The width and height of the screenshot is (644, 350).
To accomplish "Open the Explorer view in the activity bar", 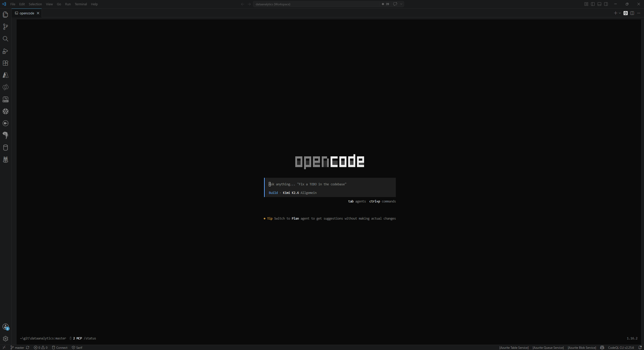I will point(6,15).
